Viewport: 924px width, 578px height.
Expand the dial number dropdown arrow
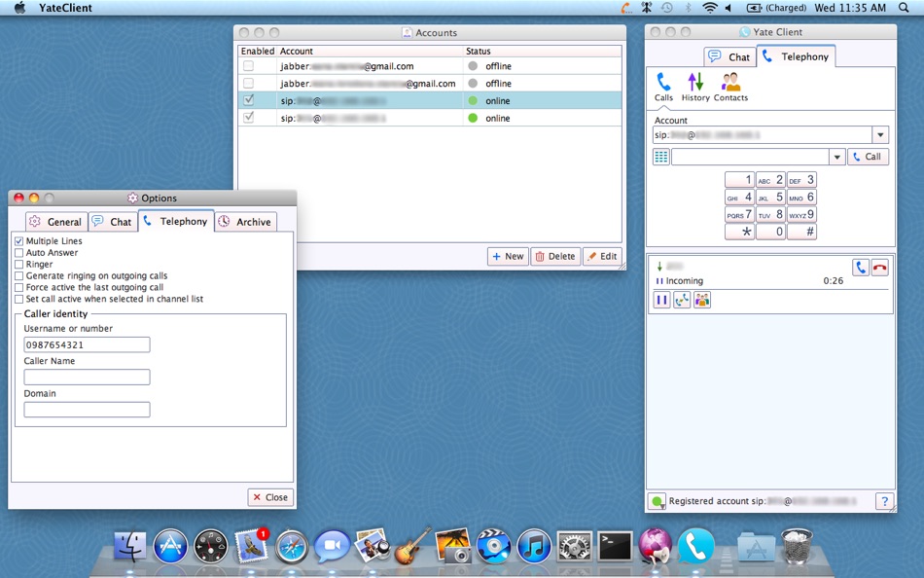click(836, 157)
